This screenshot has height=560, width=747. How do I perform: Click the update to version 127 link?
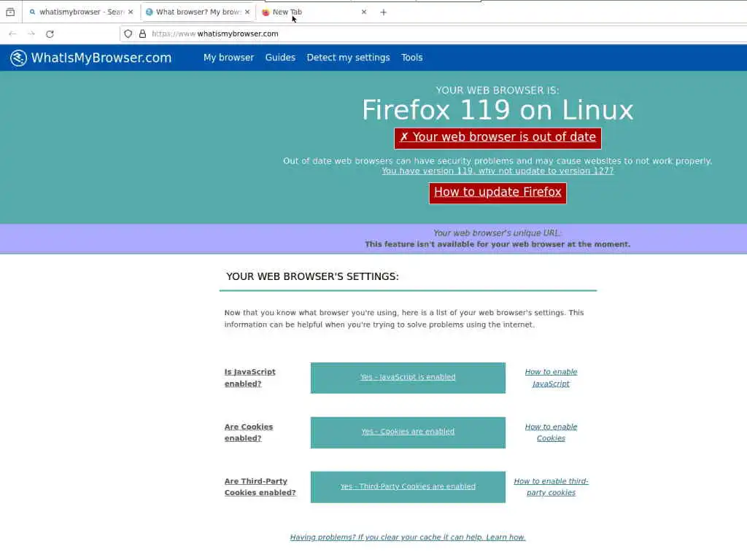click(498, 171)
